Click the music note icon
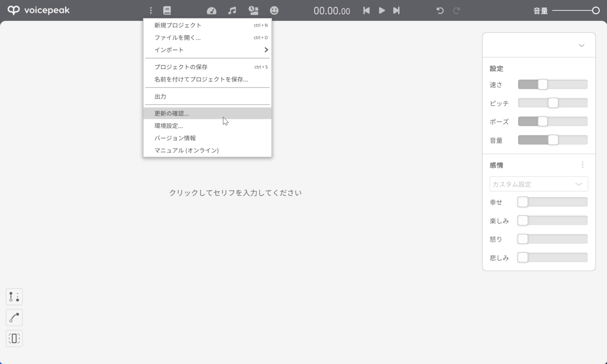 [x=232, y=11]
